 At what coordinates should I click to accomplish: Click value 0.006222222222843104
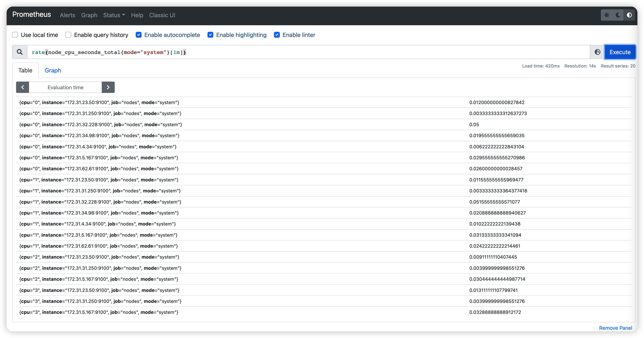496,147
